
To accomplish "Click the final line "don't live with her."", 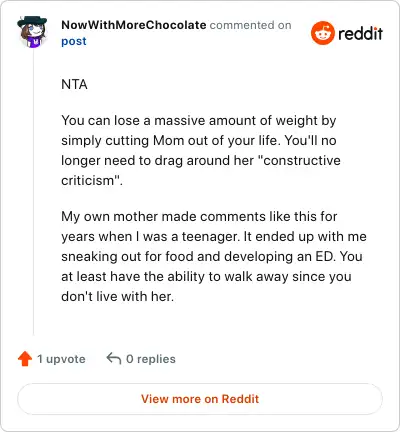I will (118, 296).
